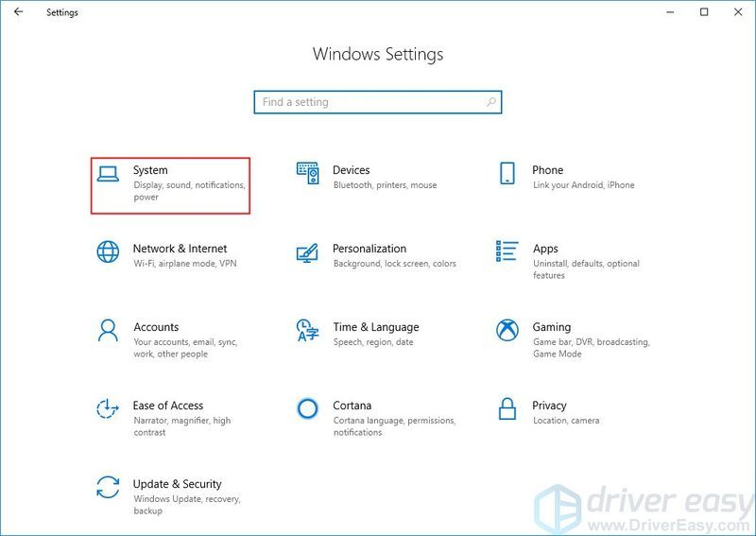Open the Apps settings title
Screen dimensions: 756x536
point(545,249)
